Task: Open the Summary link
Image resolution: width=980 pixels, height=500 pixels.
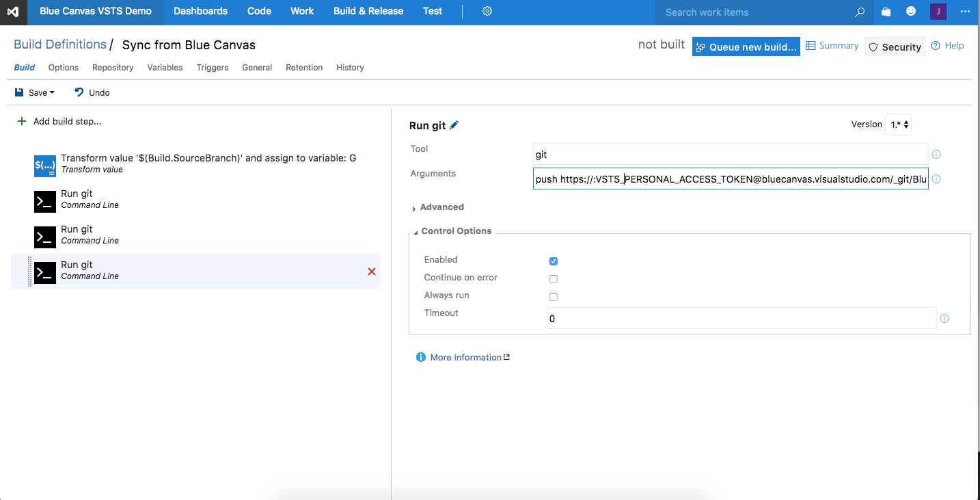Action: [832, 45]
